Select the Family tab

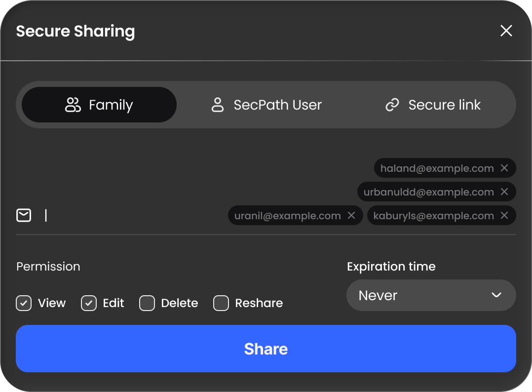[x=99, y=105]
